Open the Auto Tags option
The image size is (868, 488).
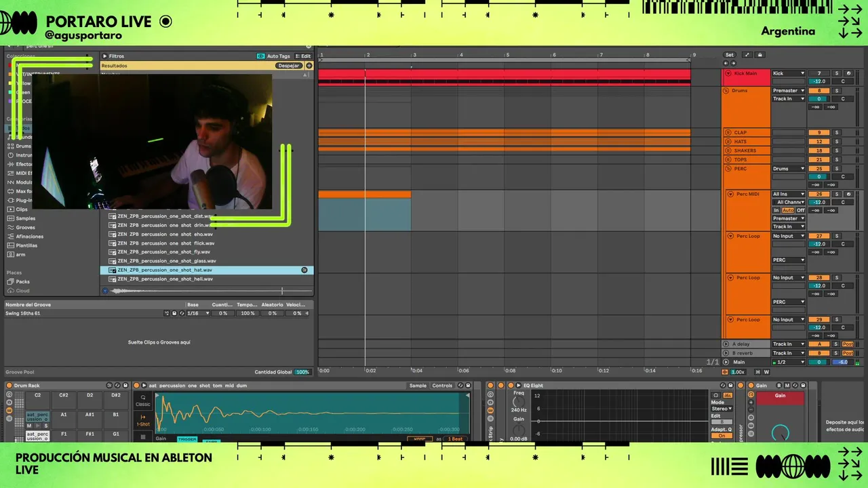coord(274,56)
